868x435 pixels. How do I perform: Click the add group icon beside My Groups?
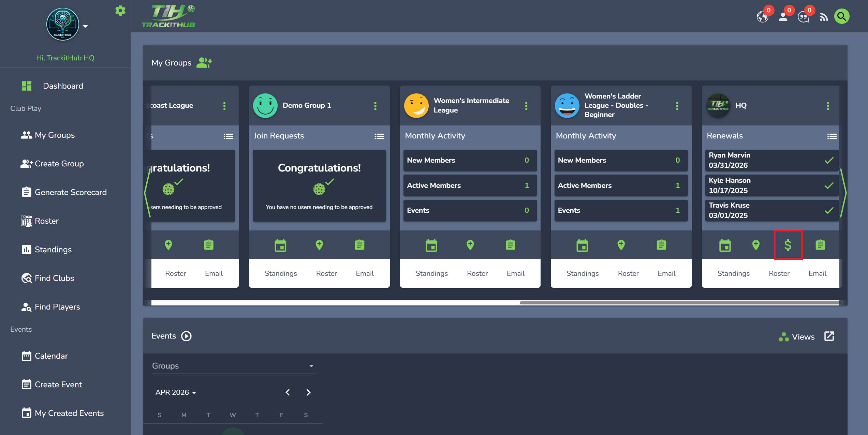pos(204,63)
